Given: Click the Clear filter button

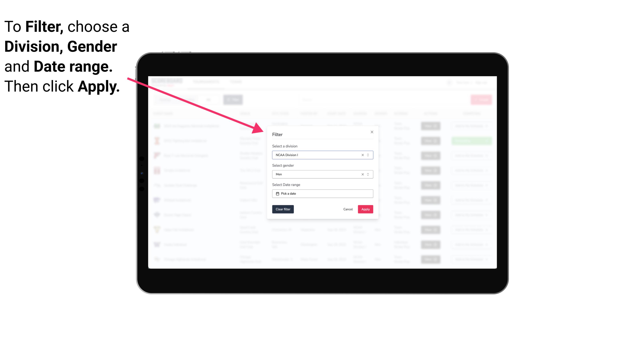Looking at the screenshot, I should (x=283, y=209).
